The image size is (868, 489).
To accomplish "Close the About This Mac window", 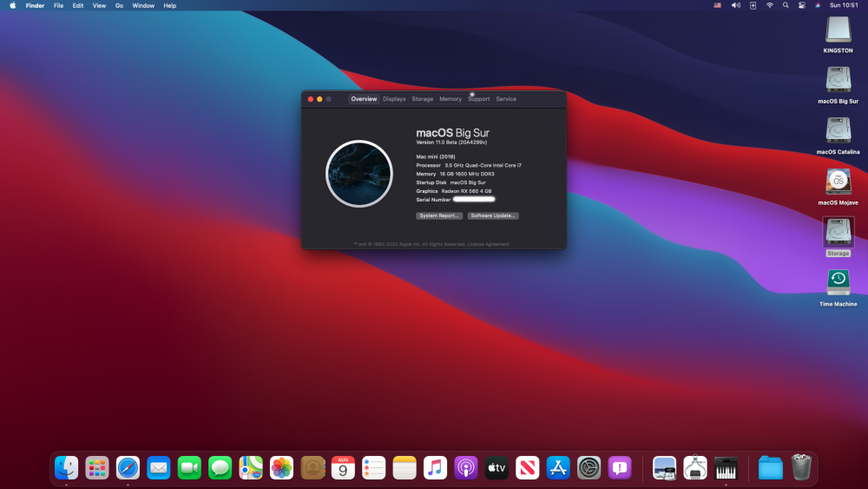I will 311,99.
